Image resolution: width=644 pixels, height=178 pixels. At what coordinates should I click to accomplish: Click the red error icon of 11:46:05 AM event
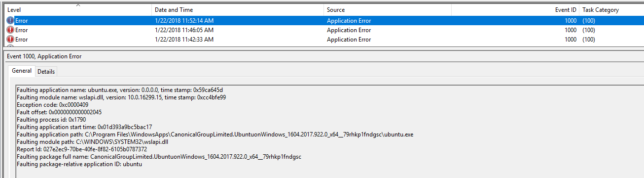(10, 30)
